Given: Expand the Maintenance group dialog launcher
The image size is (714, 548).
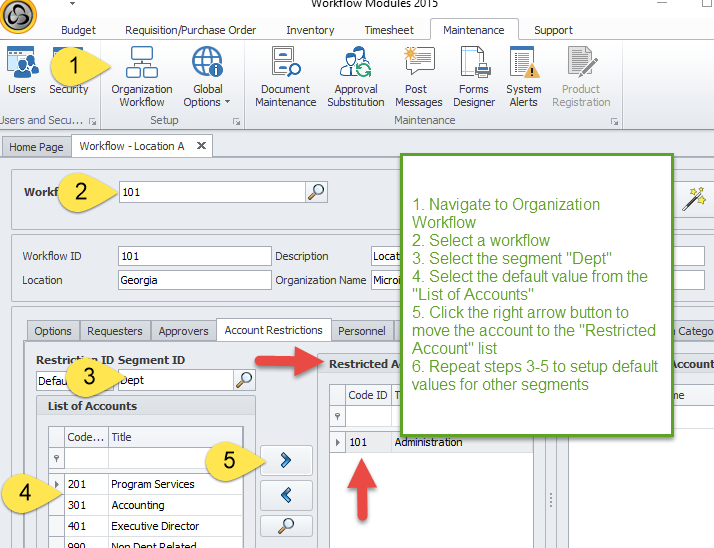Looking at the screenshot, I should pos(613,122).
